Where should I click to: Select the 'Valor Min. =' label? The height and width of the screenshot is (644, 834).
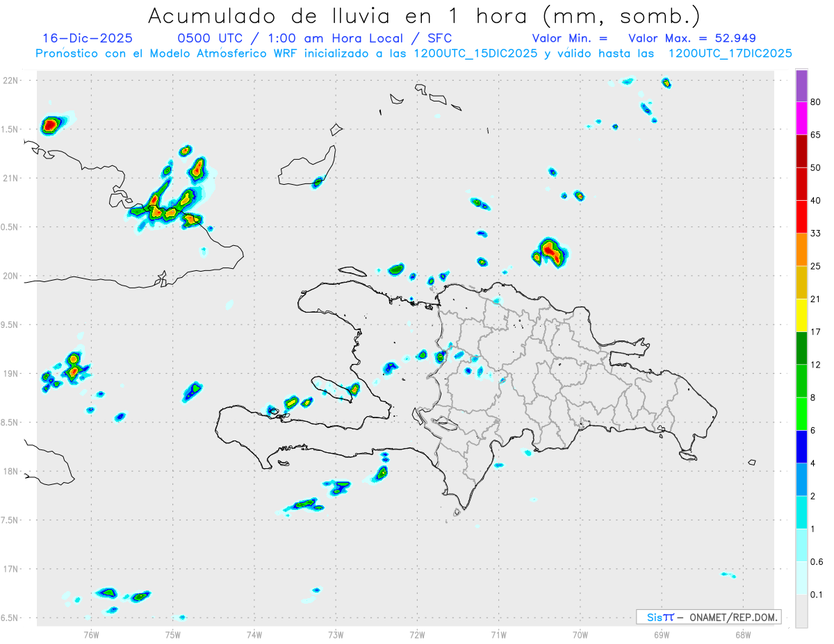[x=570, y=38]
